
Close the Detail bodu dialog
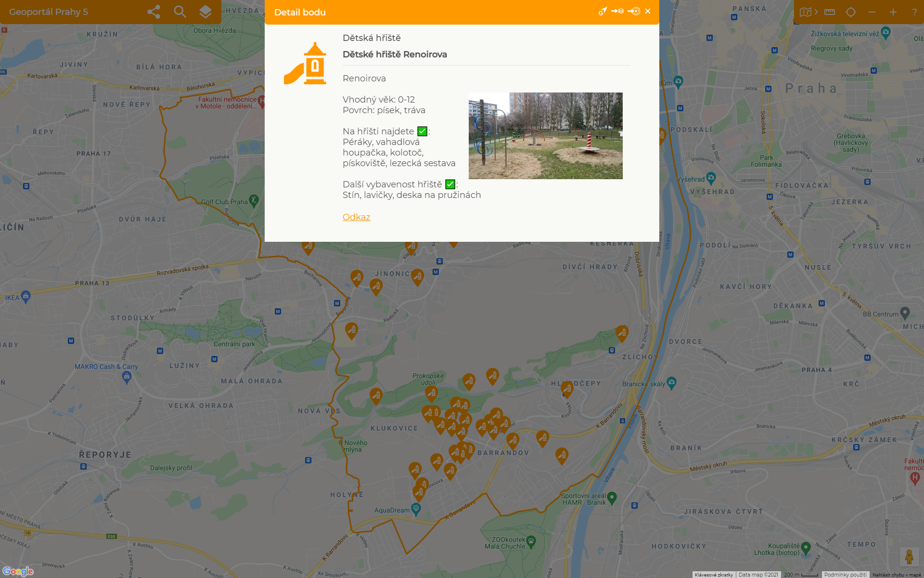(x=648, y=11)
